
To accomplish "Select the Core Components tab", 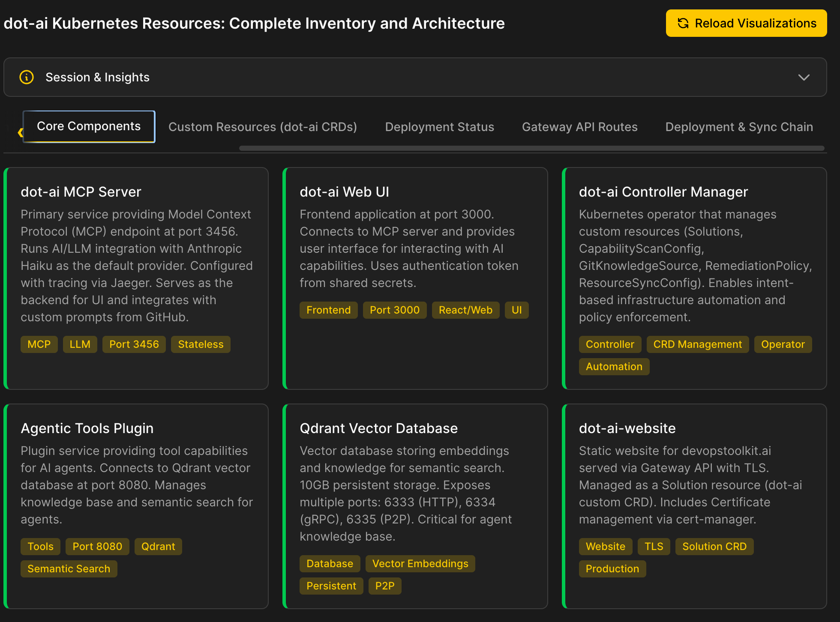I will click(89, 126).
